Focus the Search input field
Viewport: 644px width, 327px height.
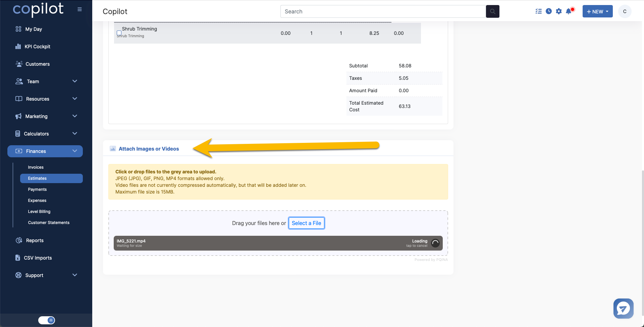coord(383,11)
